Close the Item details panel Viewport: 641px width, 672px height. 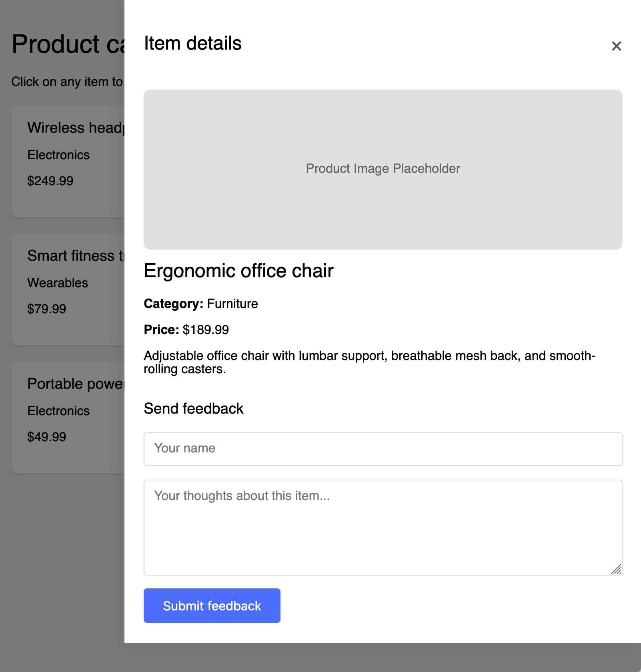coord(616,46)
